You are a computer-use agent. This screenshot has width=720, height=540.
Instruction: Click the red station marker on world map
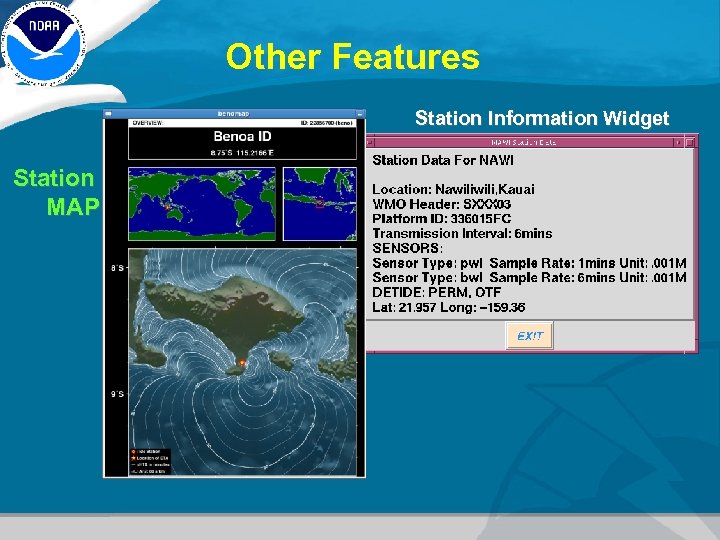pos(168,207)
